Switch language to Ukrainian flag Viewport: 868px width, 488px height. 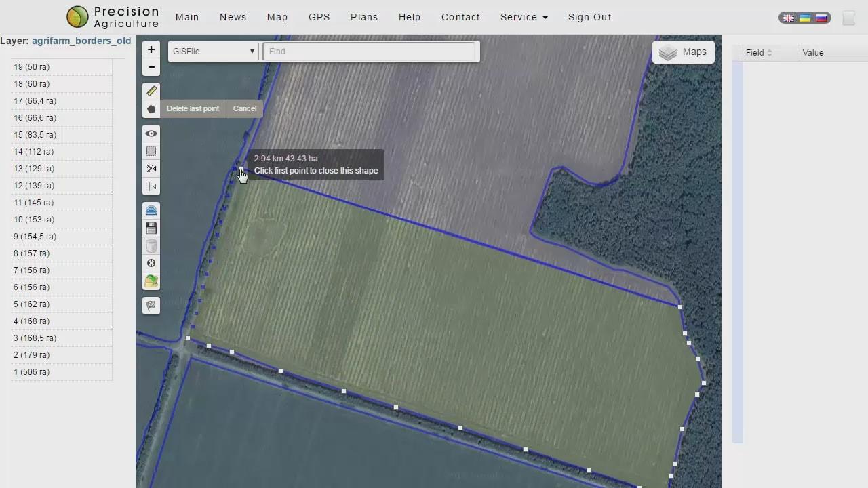click(x=805, y=18)
